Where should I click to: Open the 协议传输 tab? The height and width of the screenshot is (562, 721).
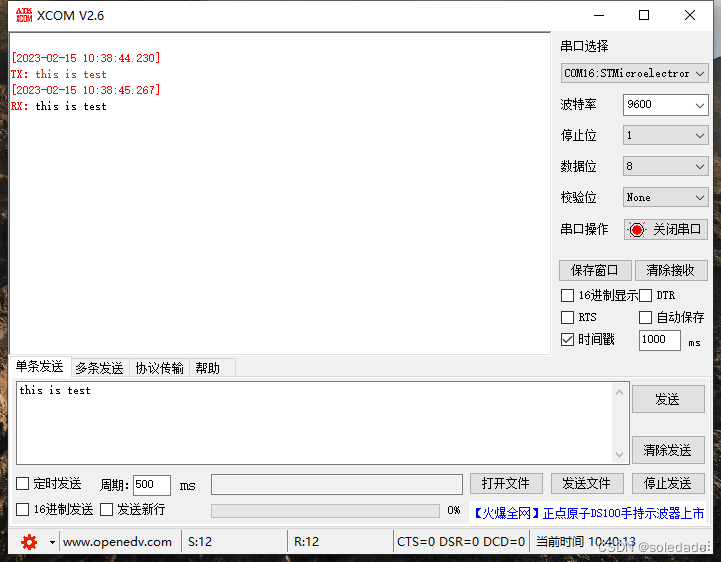[160, 368]
